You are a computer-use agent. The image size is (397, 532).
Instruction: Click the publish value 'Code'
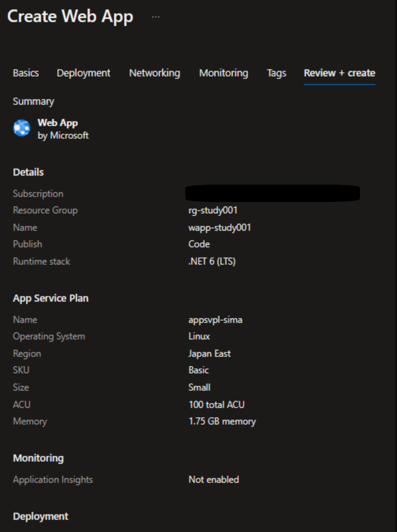199,244
